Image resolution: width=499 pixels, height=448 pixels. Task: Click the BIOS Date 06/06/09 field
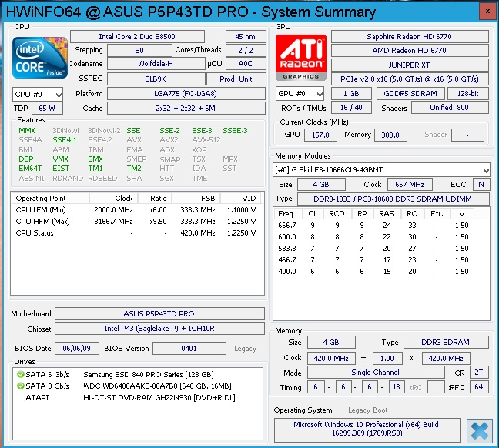pos(77,349)
